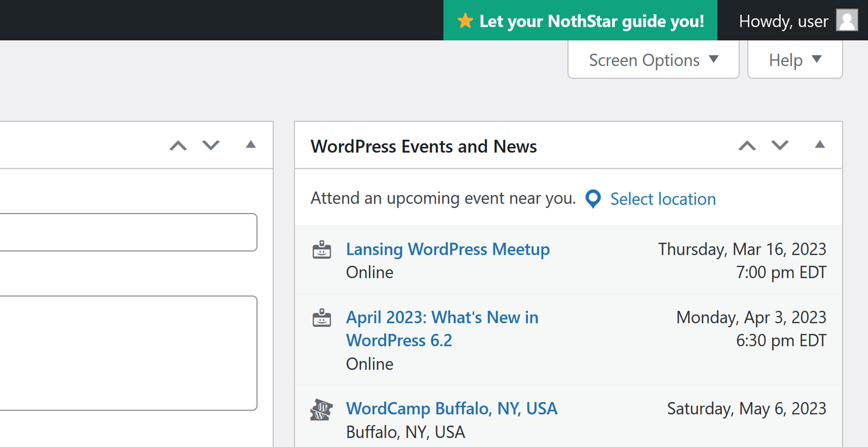Collapse the WordPress Events and News panel
Image resolution: width=868 pixels, height=447 pixels.
point(820,145)
